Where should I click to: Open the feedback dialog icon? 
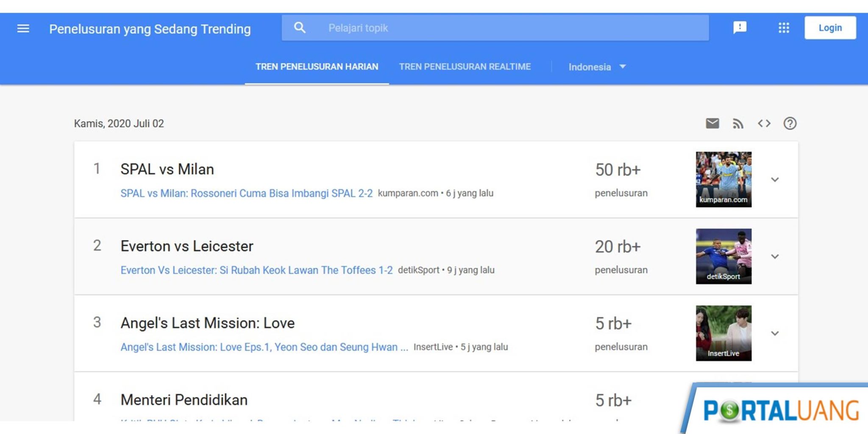coord(740,28)
